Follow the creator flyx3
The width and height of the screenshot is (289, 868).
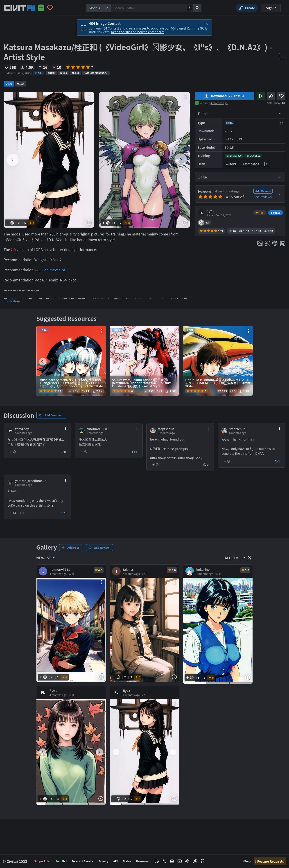tap(275, 213)
